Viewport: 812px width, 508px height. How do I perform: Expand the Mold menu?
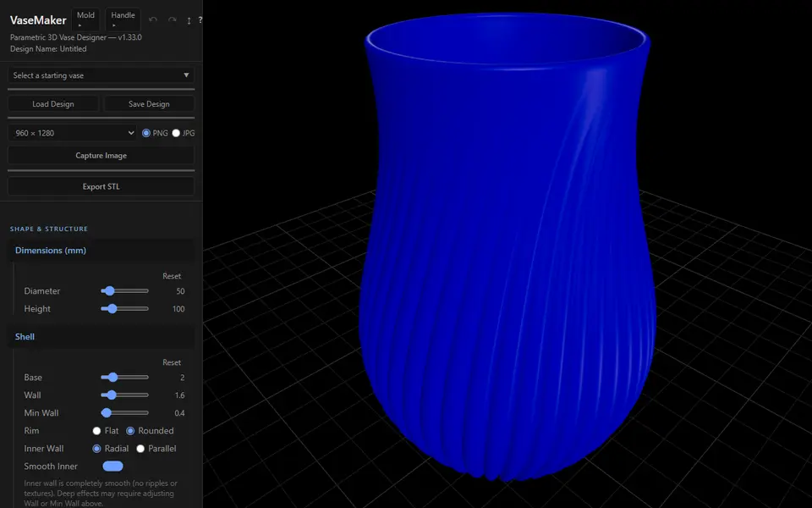[85, 19]
